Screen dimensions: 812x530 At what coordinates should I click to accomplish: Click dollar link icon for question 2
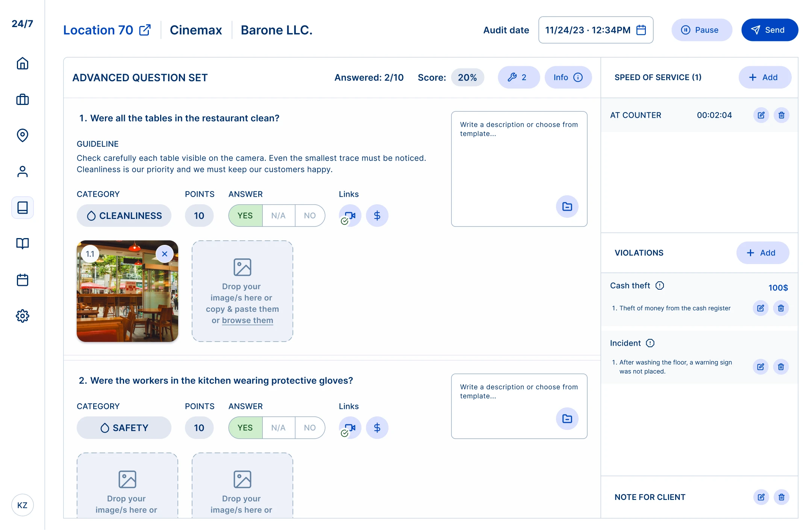377,428
